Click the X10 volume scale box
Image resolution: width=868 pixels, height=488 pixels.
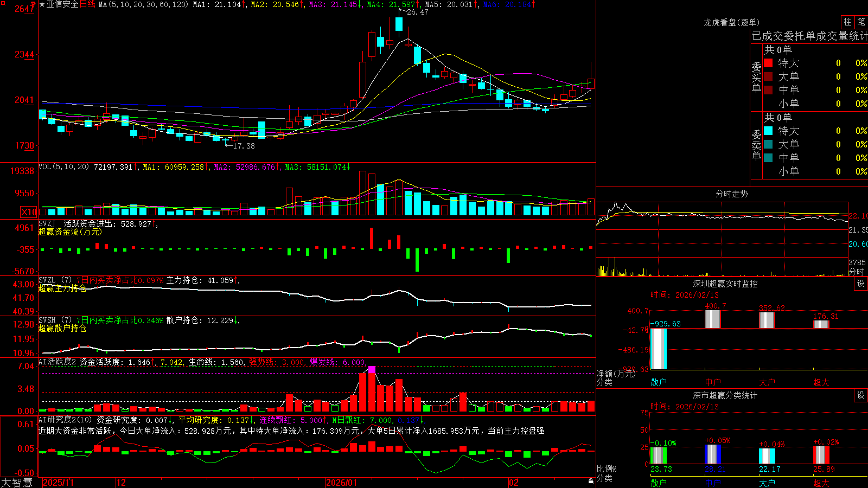coord(29,212)
